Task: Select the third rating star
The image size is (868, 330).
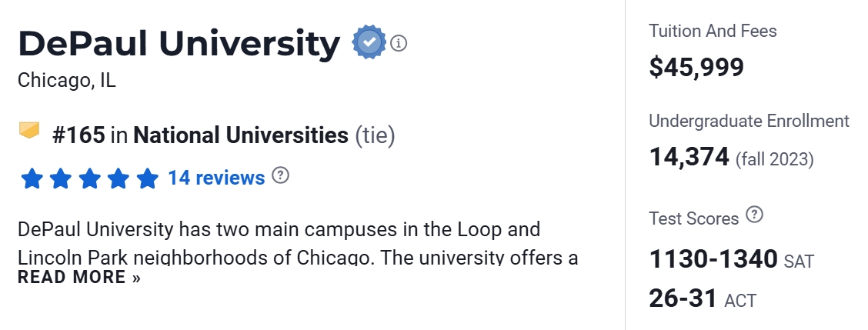Action: click(x=90, y=179)
